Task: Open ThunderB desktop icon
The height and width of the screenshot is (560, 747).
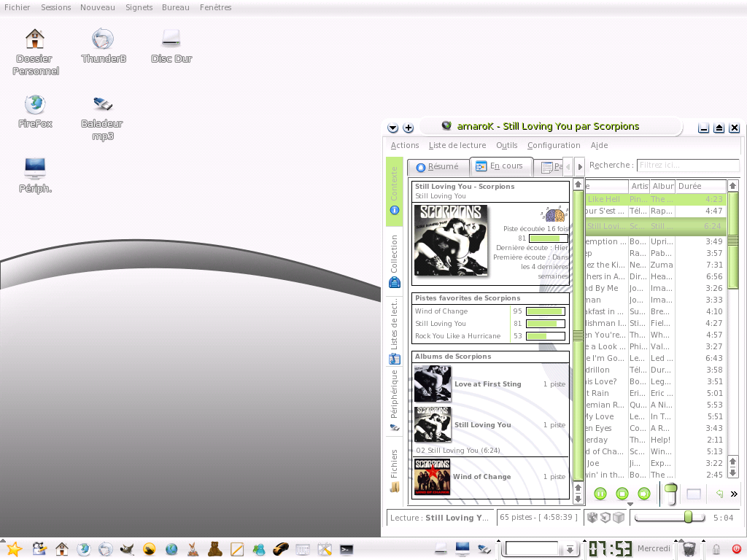Action: point(104,46)
